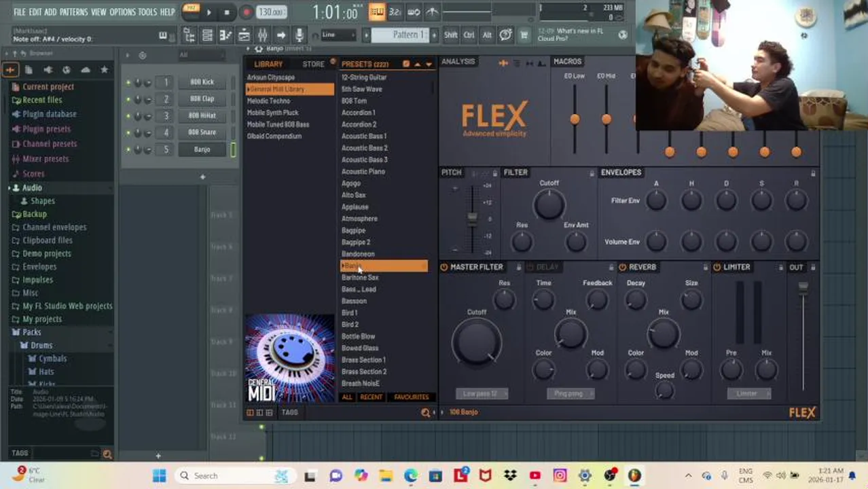868x489 pixels.
Task: Switch to Flex STORE tab
Action: tap(313, 65)
